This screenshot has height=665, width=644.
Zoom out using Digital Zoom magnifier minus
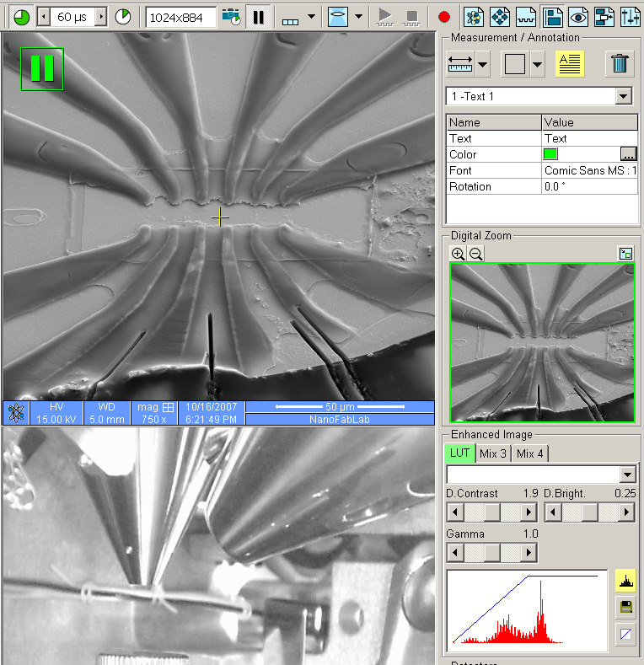[x=475, y=254]
